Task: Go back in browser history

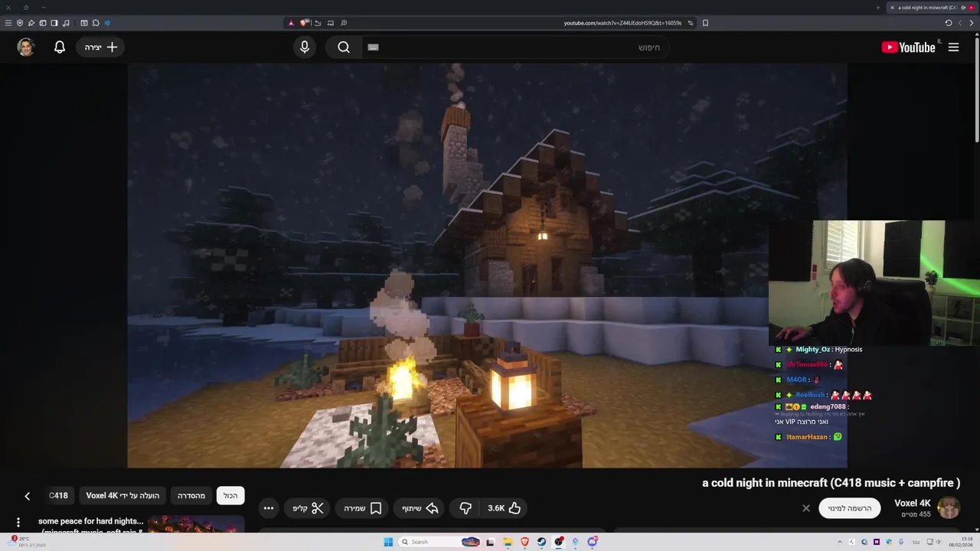Action: (972, 23)
